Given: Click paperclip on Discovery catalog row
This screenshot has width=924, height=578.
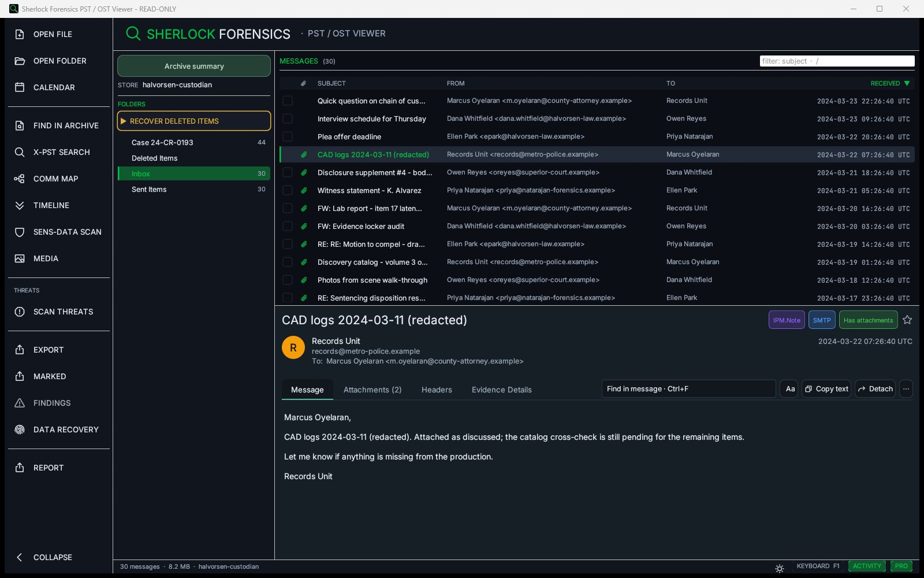Looking at the screenshot, I should pyautogui.click(x=304, y=262).
